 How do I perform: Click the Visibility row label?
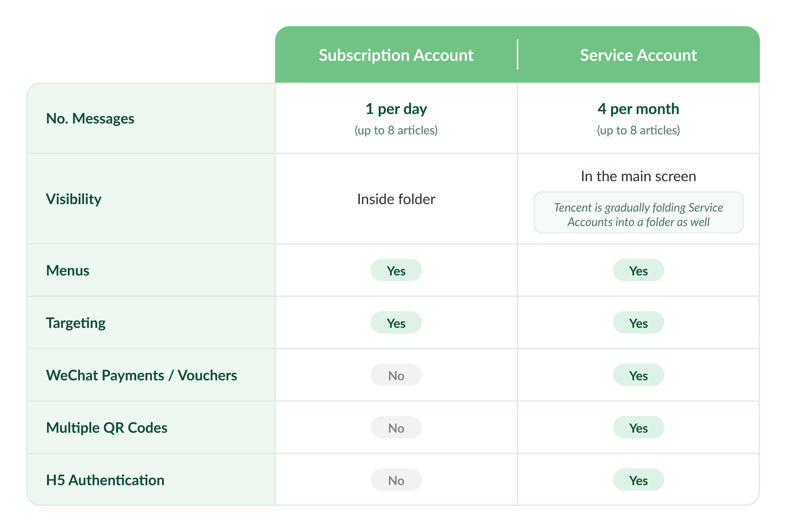click(x=74, y=199)
